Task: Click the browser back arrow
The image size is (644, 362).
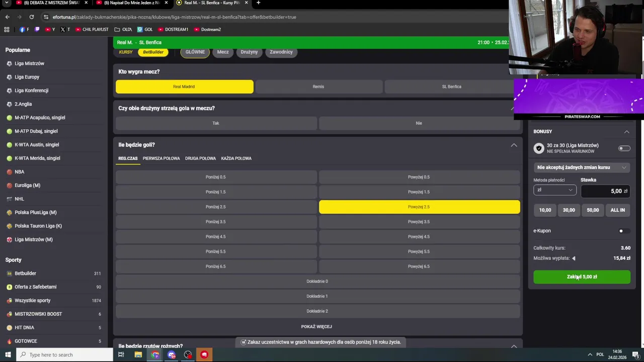Action: [7, 17]
